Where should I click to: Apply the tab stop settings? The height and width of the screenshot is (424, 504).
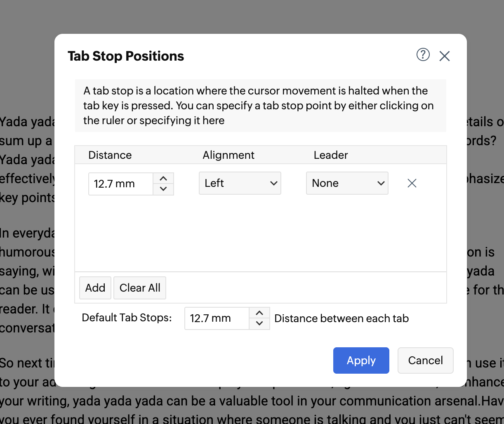point(361,360)
